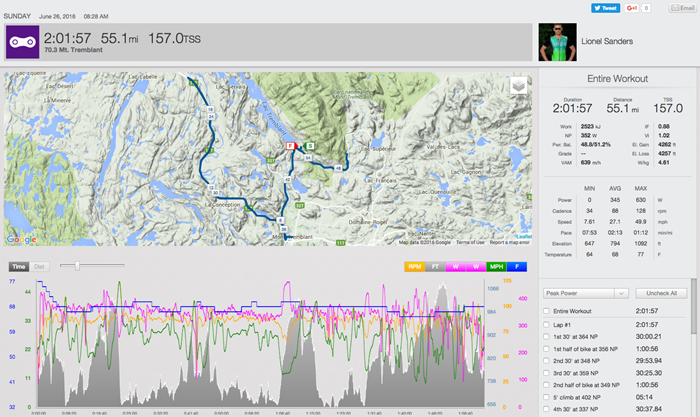The image size is (700, 417).
Task: Check the 1st 30' at 364 NP box
Action: pyautogui.click(x=546, y=337)
